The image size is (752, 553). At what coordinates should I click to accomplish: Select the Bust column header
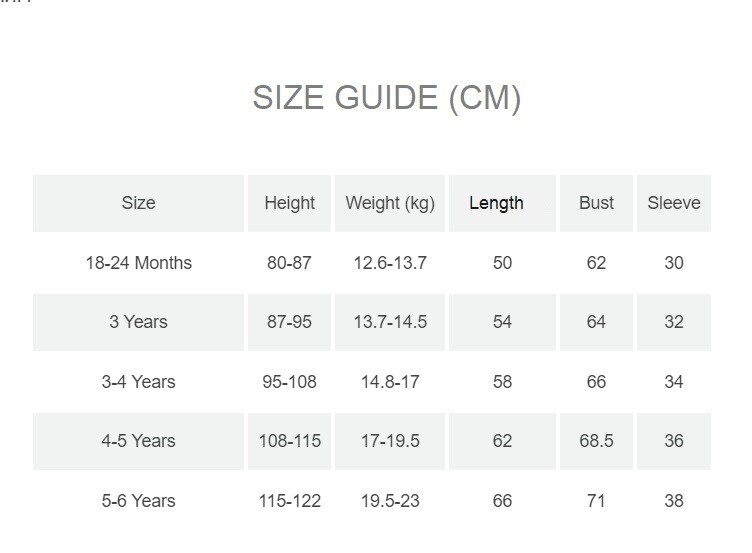(596, 203)
